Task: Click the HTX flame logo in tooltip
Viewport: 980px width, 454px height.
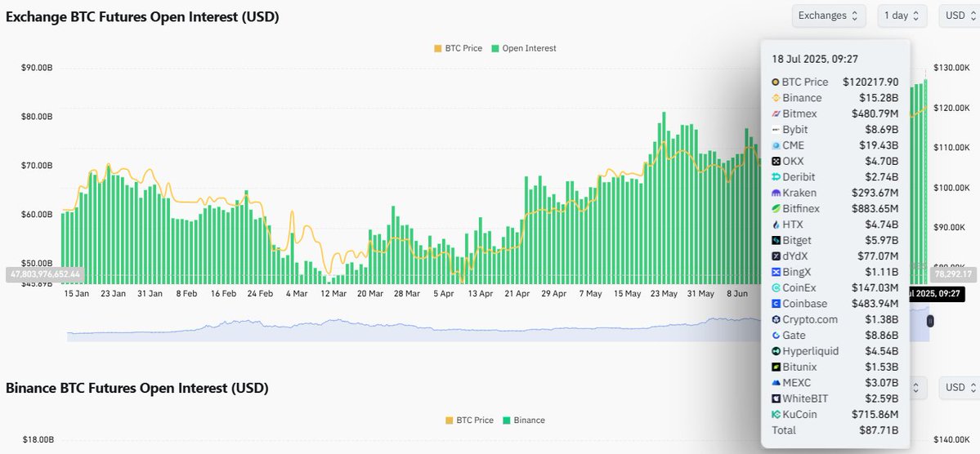Action: coord(776,225)
